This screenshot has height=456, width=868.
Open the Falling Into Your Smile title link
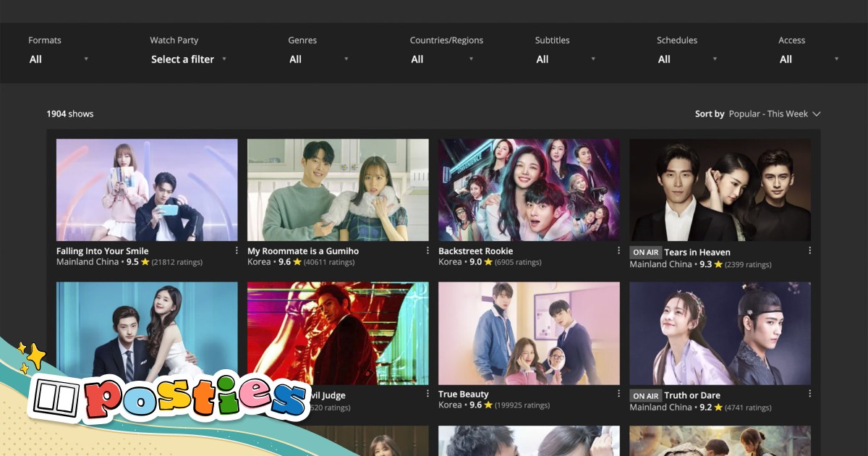[x=102, y=251]
